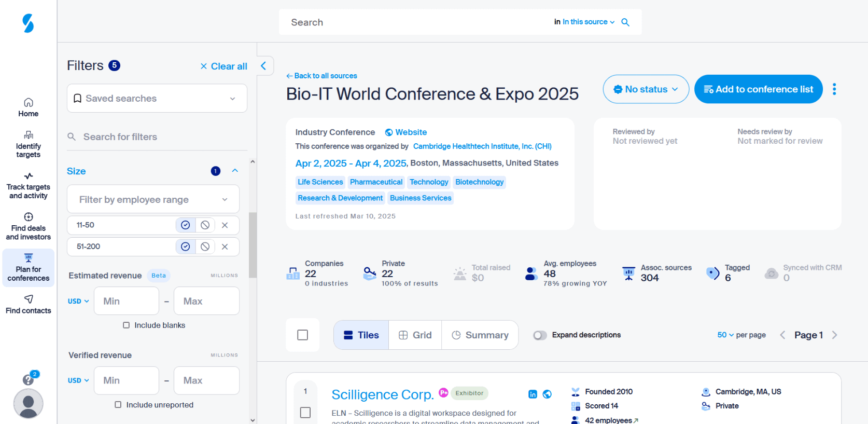Viewport: 868px width, 424px height.
Task: Change Estimated revenue currency from USD
Action: coord(78,302)
